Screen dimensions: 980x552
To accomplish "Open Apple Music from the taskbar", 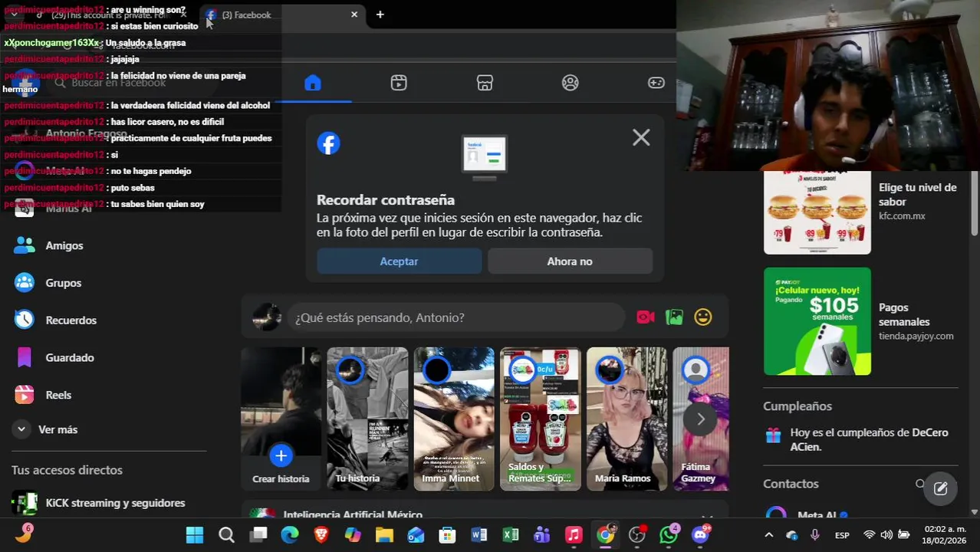I will pyautogui.click(x=574, y=535).
